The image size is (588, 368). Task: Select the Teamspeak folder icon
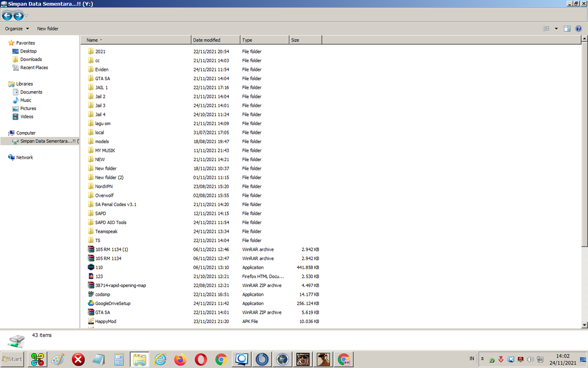91,231
